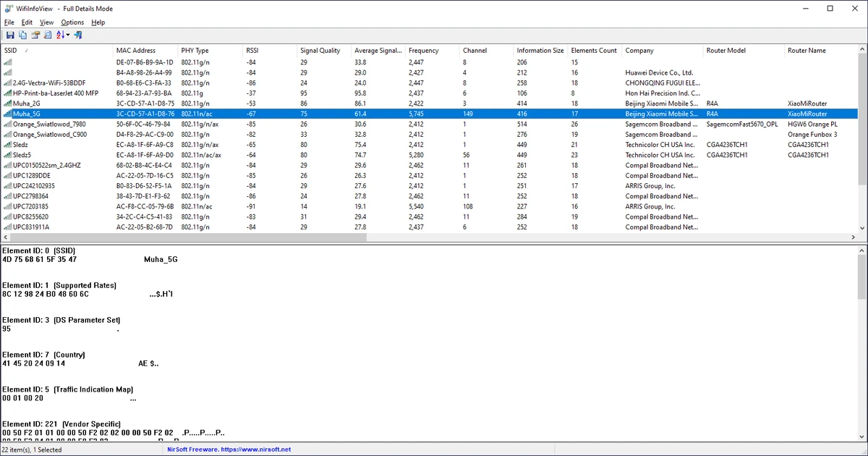The width and height of the screenshot is (868, 456).
Task: Select the UPC7203185 network name
Action: 31,206
